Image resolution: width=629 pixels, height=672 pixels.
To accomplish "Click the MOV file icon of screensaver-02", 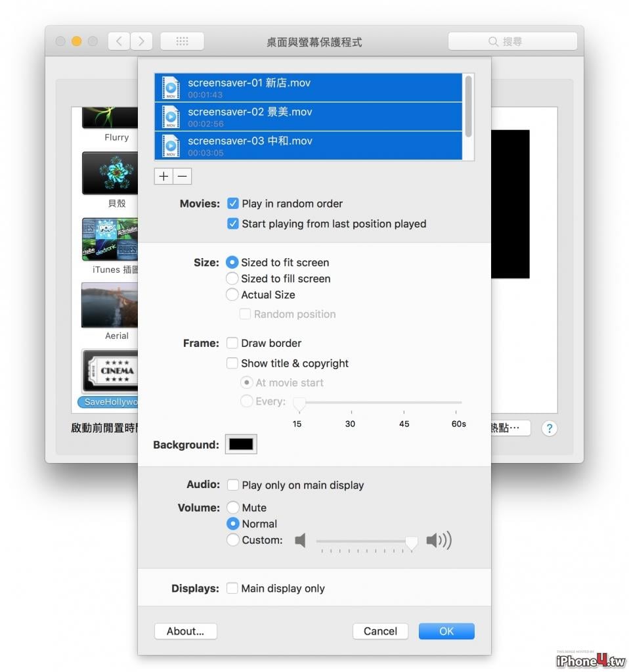I will click(171, 116).
